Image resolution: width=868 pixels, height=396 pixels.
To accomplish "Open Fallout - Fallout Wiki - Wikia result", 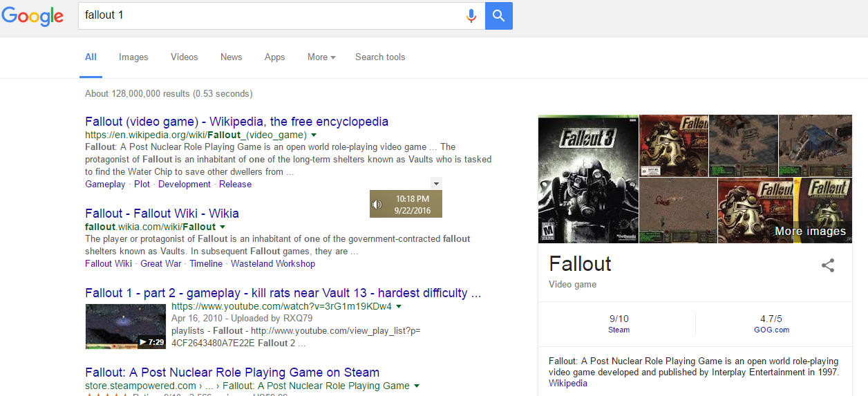I will [162, 214].
